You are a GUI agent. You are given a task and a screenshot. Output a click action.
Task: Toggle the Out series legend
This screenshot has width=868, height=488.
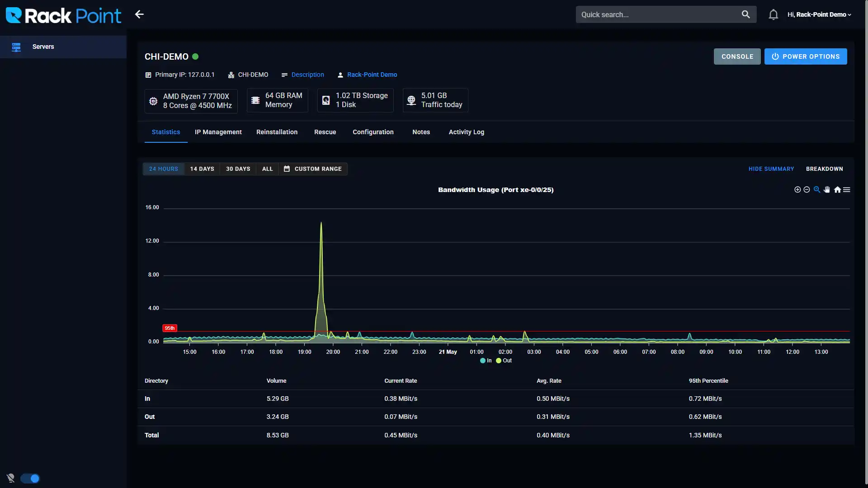(x=504, y=361)
